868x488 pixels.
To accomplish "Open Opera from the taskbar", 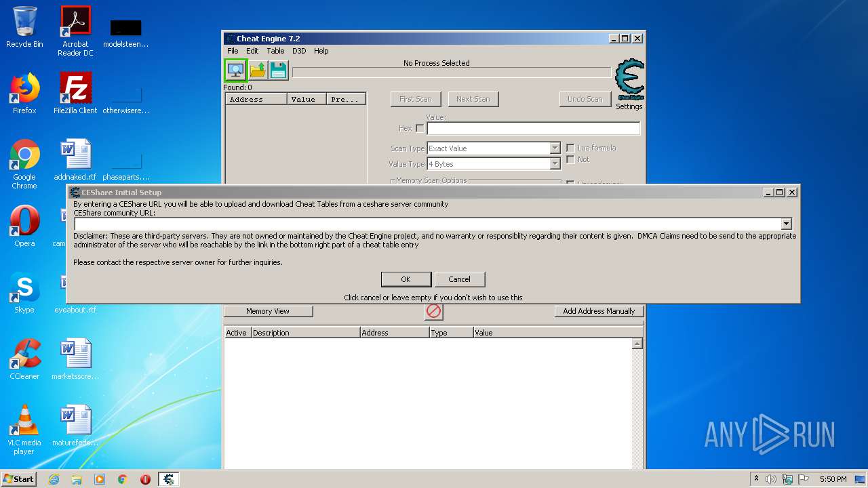I will tap(145, 479).
